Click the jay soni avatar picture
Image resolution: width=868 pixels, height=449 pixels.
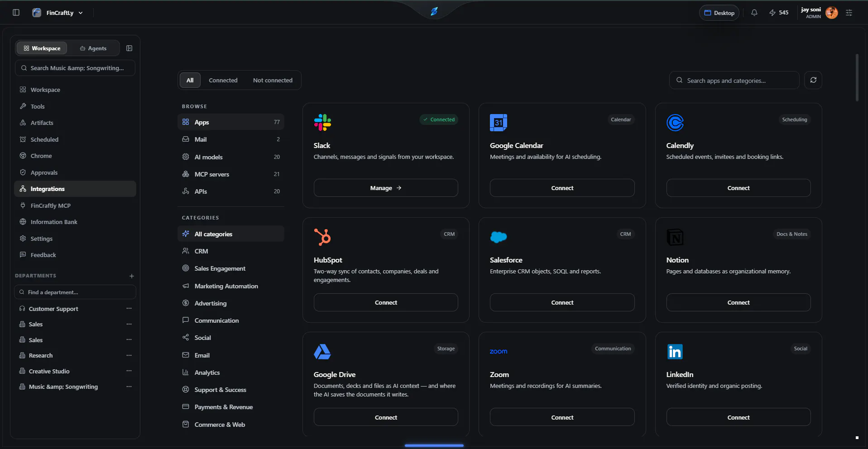pos(832,13)
